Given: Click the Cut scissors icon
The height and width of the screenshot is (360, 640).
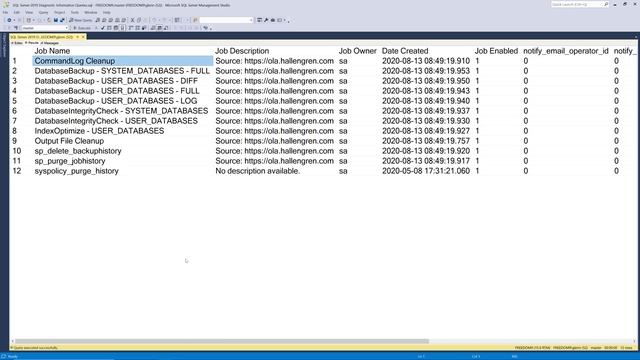Looking at the screenshot, I should point(132,20).
